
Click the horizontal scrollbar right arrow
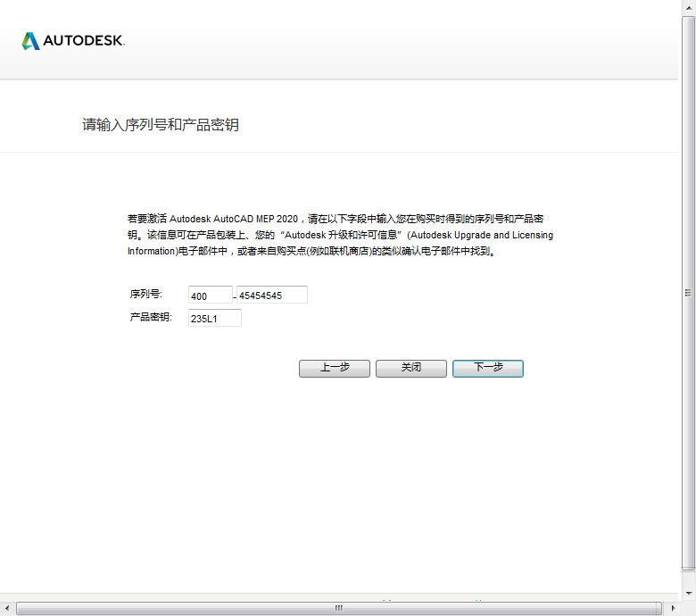coord(673,608)
